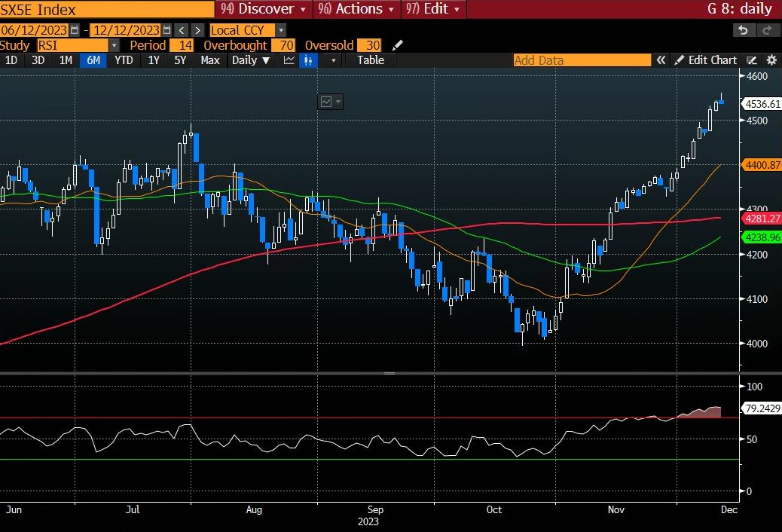
Task: Open start date calendar picker icon
Action: click(75, 30)
